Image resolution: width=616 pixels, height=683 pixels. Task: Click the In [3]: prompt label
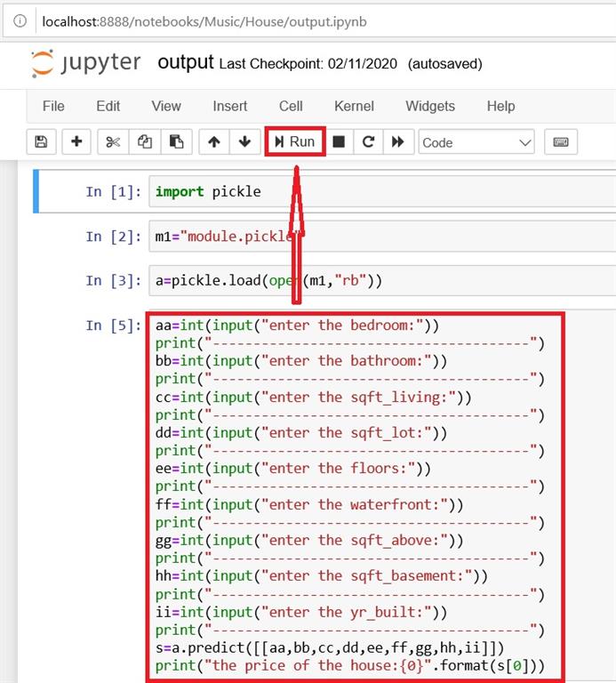click(113, 281)
